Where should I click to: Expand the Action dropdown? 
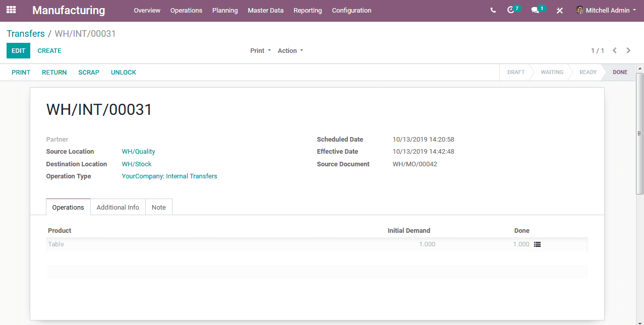tap(290, 50)
